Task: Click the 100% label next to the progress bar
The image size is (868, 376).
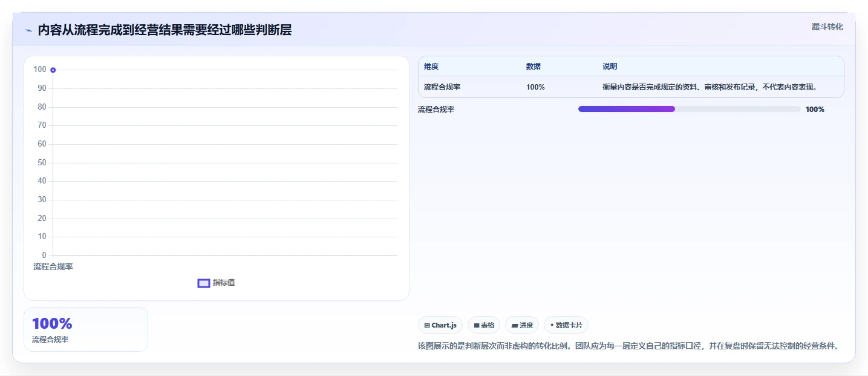Action: (x=815, y=110)
